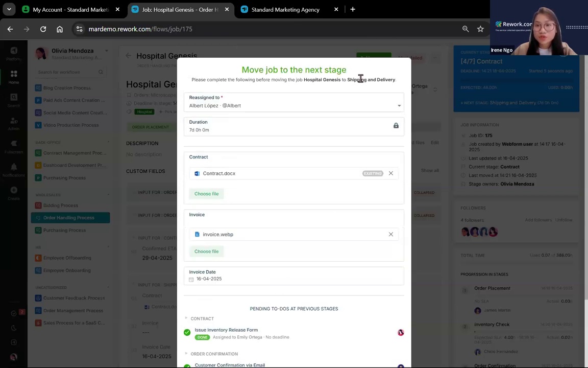Open the Platform icon in sidebar
This screenshot has width=588, height=368.
click(x=14, y=54)
